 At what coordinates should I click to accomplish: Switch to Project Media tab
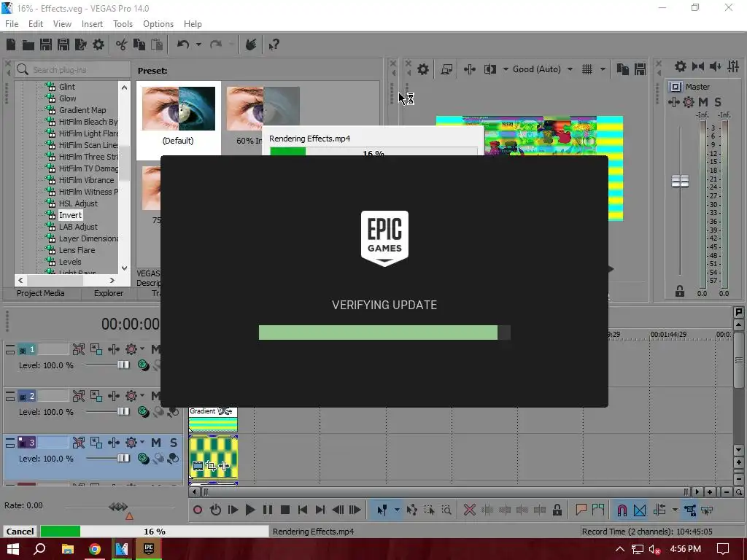pyautogui.click(x=41, y=293)
